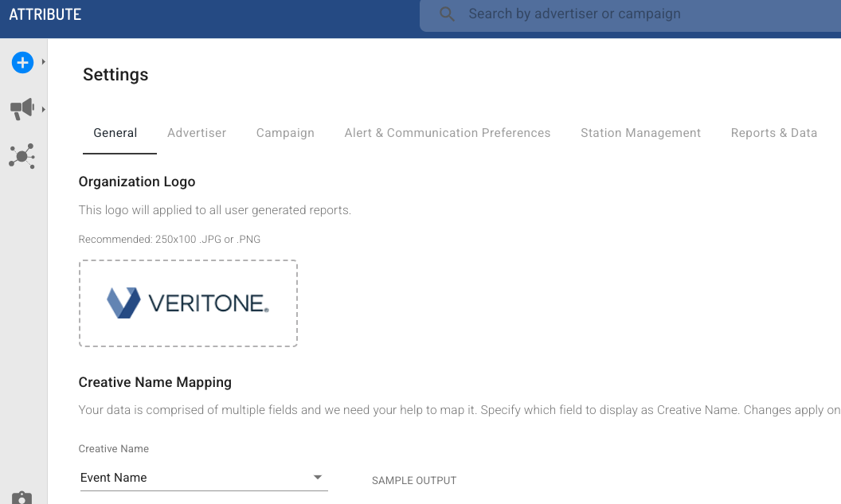Image resolution: width=841 pixels, height=504 pixels.
Task: Click the camera icon in the sidebar
Action: [22, 498]
